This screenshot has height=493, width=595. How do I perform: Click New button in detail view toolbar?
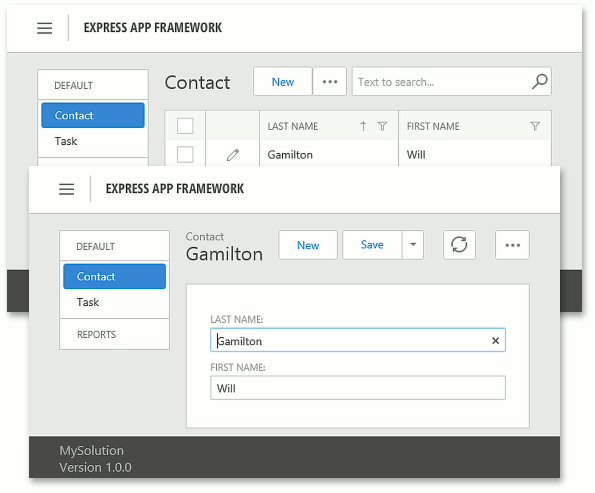(x=308, y=245)
